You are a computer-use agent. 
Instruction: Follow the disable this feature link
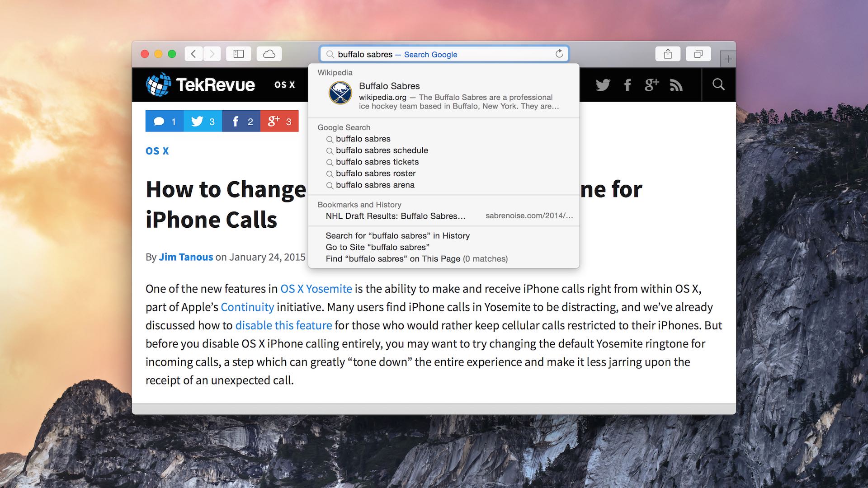pos(283,325)
